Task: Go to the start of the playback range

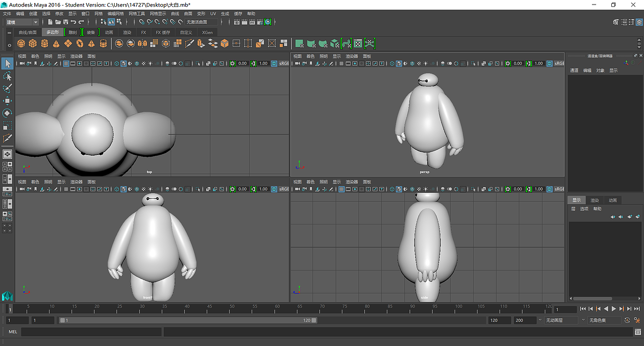Action: pos(583,309)
